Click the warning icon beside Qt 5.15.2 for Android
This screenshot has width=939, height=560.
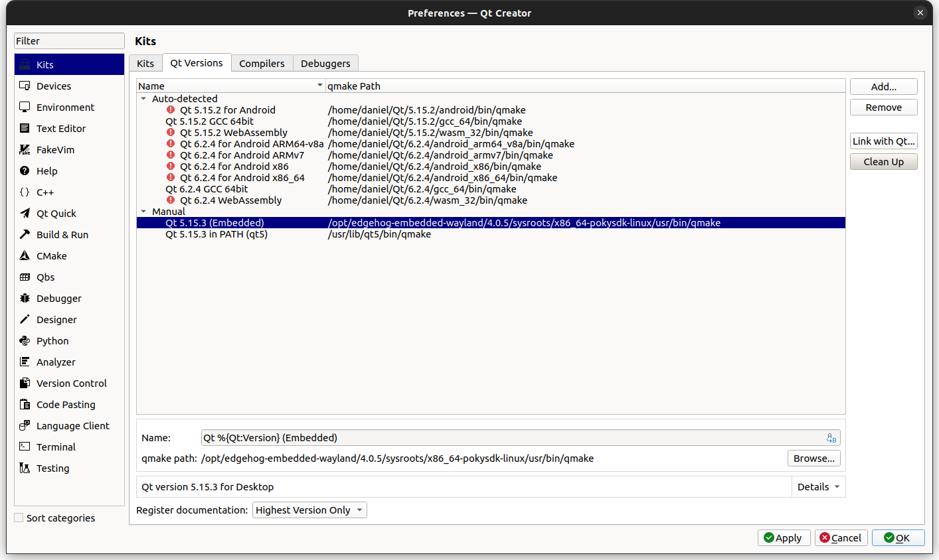(x=172, y=109)
